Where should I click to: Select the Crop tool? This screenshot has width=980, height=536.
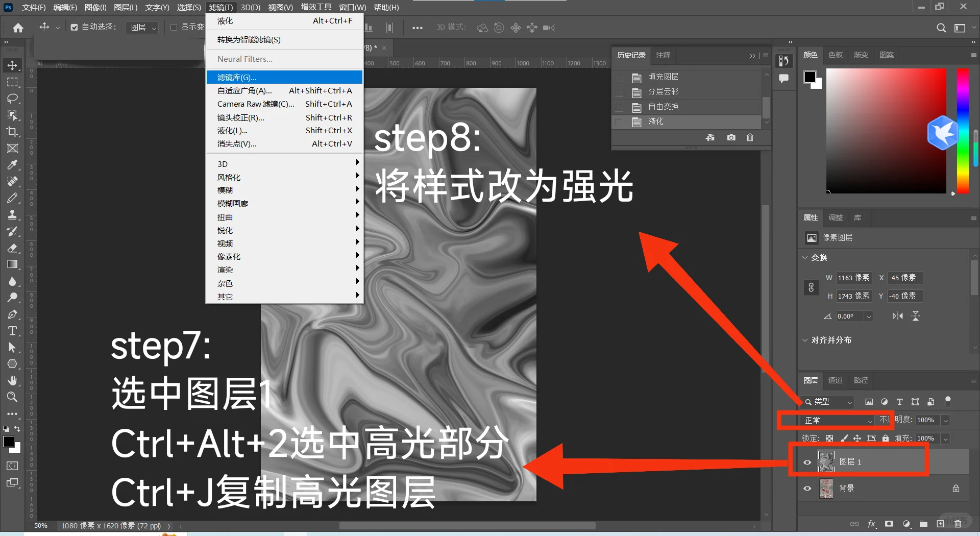click(x=12, y=132)
